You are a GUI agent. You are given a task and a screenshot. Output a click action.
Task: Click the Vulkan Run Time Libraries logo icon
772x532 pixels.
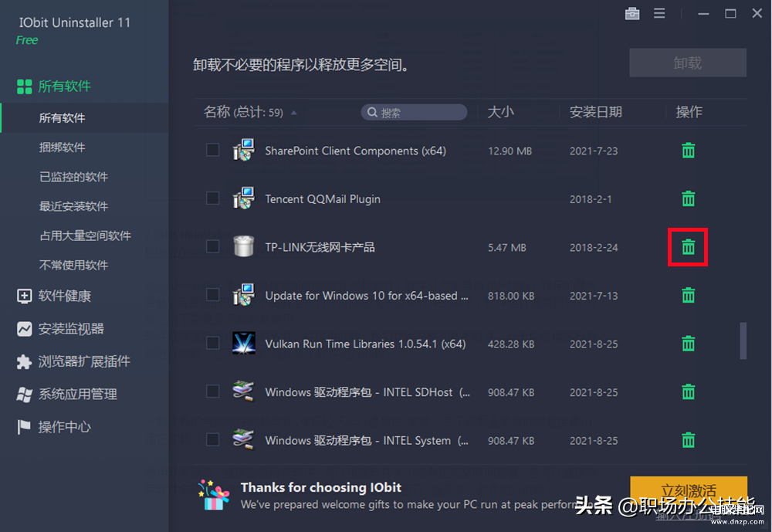coord(244,344)
